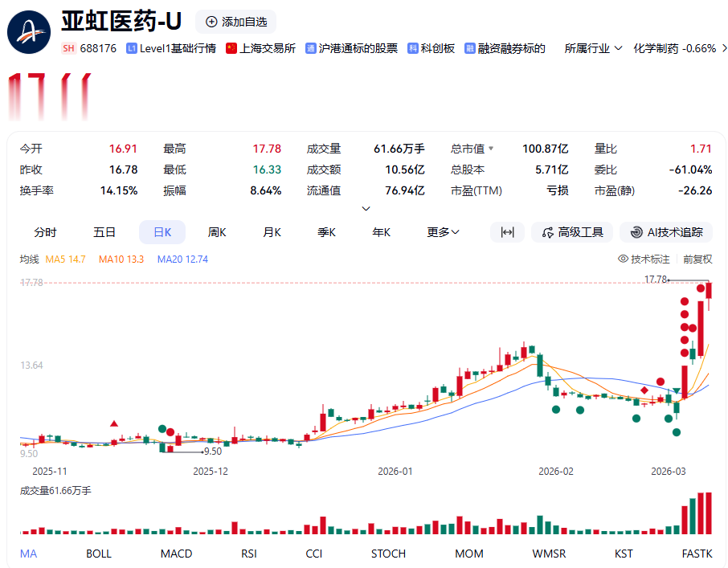Click the arrow after 化学制药 -0.66%

click(724, 48)
